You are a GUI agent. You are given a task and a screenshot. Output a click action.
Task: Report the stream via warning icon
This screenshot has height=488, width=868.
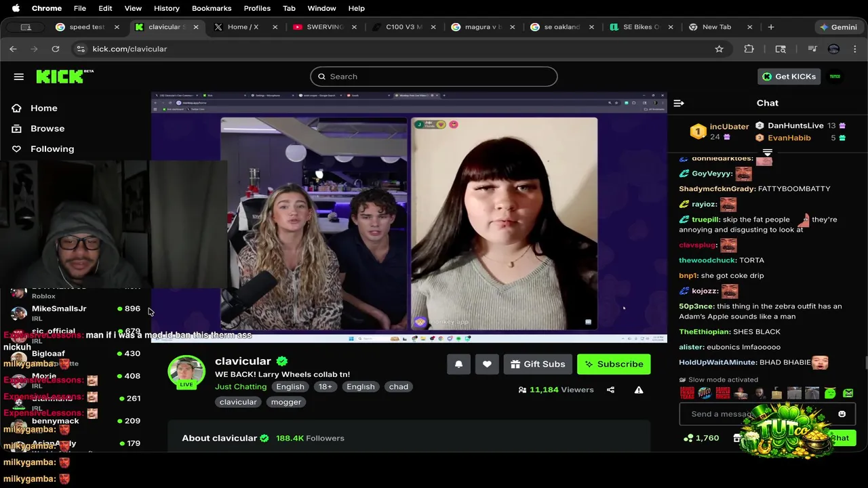click(639, 390)
